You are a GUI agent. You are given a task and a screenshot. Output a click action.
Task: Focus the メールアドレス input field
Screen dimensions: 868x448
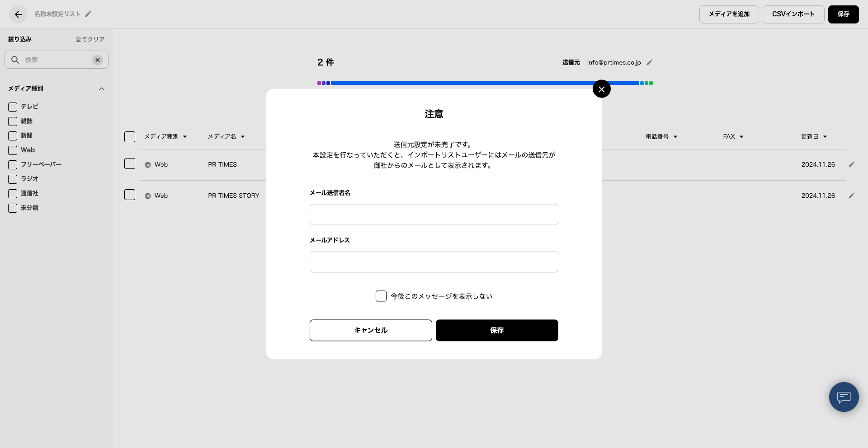point(434,262)
